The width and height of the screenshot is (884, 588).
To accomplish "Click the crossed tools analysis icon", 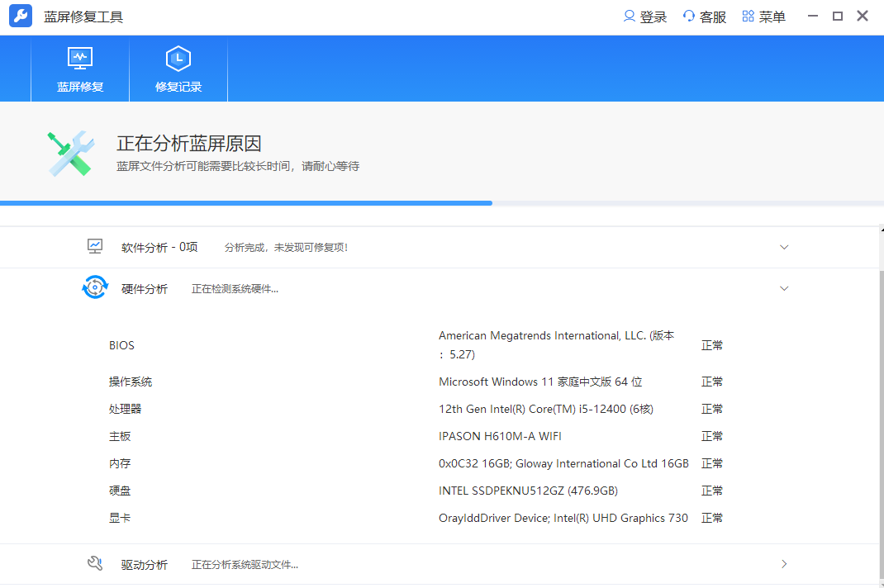I will (71, 154).
